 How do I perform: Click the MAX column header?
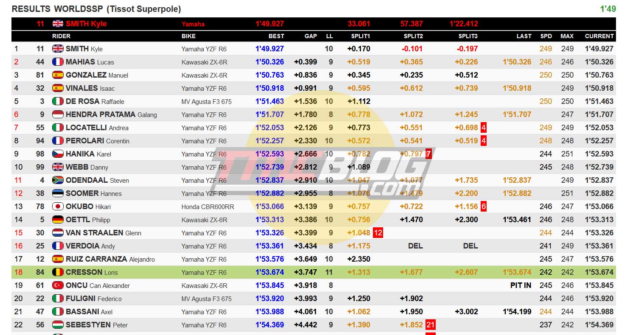point(567,36)
